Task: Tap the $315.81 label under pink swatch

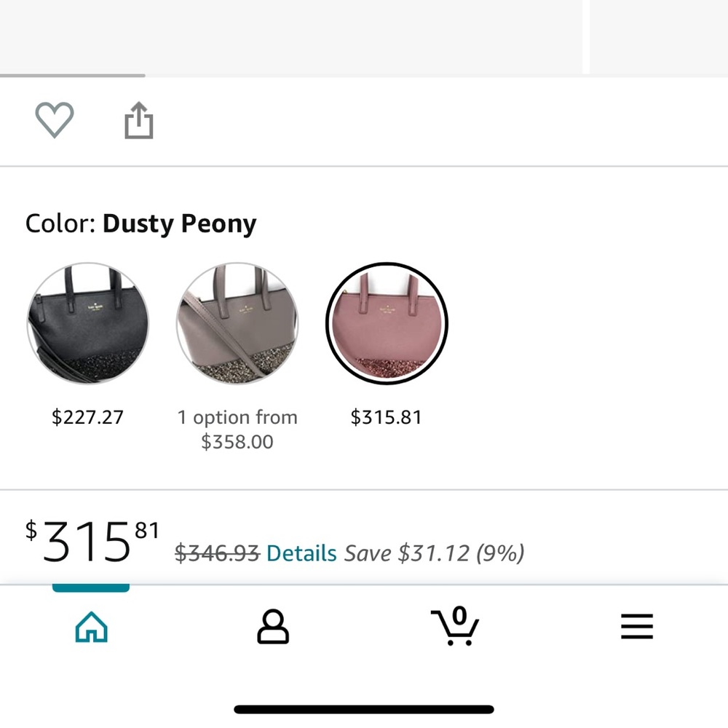Action: (x=387, y=417)
